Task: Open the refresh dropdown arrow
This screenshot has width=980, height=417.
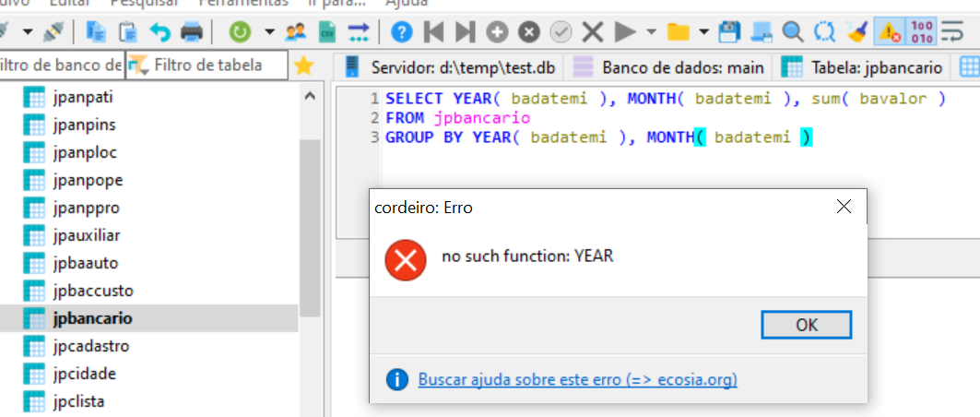Action: click(x=269, y=31)
